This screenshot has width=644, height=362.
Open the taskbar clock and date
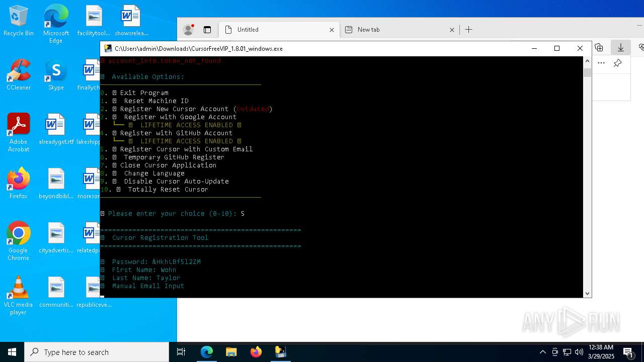(601, 352)
